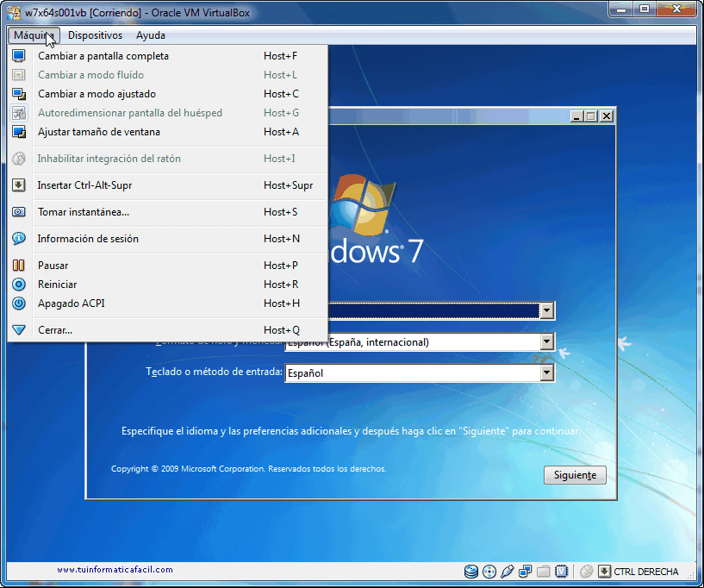Click the fullscreen monitor icon in the Máquina menu
704x588 pixels.
[x=18, y=56]
